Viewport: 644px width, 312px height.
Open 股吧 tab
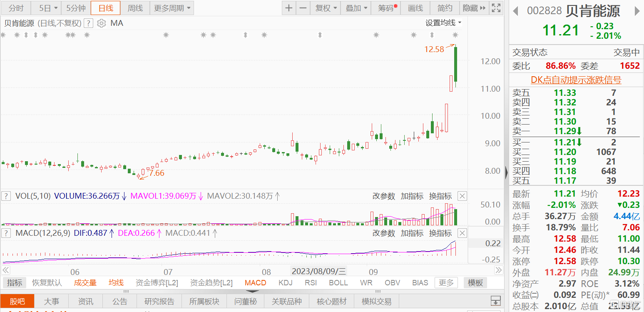coord(17,301)
